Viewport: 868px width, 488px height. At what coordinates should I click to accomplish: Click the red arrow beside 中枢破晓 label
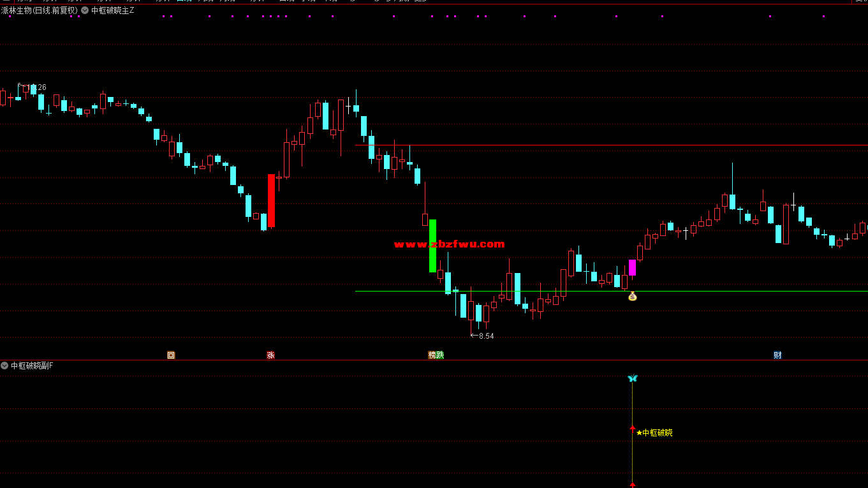633,429
